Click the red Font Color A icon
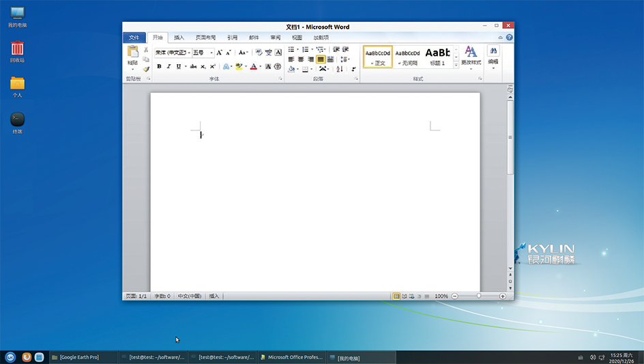Viewport: 644px width, 364px height. point(253,66)
